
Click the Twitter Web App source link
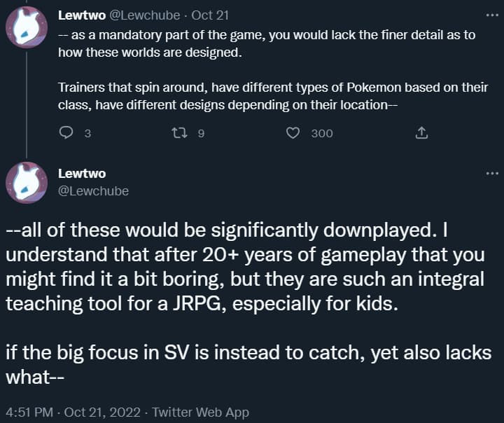coord(201,412)
